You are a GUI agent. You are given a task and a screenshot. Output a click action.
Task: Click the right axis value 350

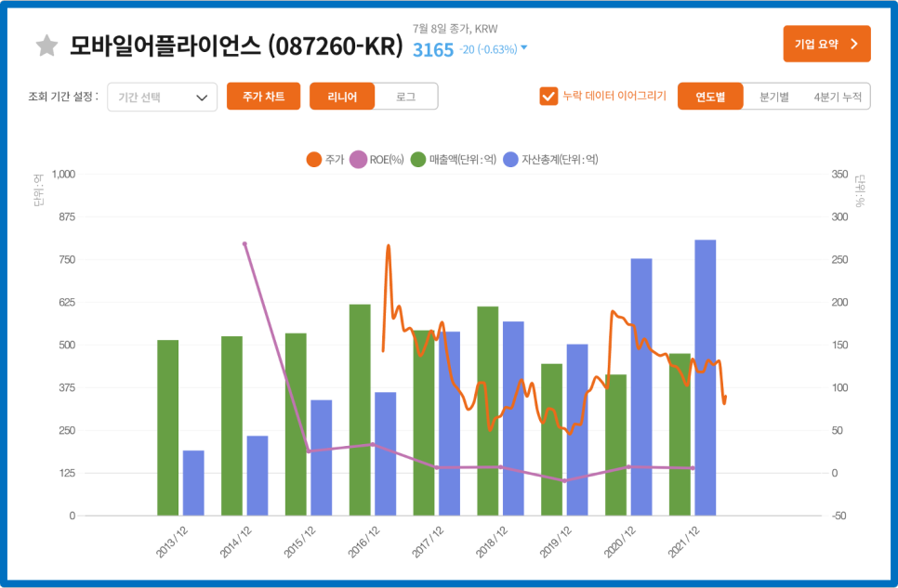839,174
